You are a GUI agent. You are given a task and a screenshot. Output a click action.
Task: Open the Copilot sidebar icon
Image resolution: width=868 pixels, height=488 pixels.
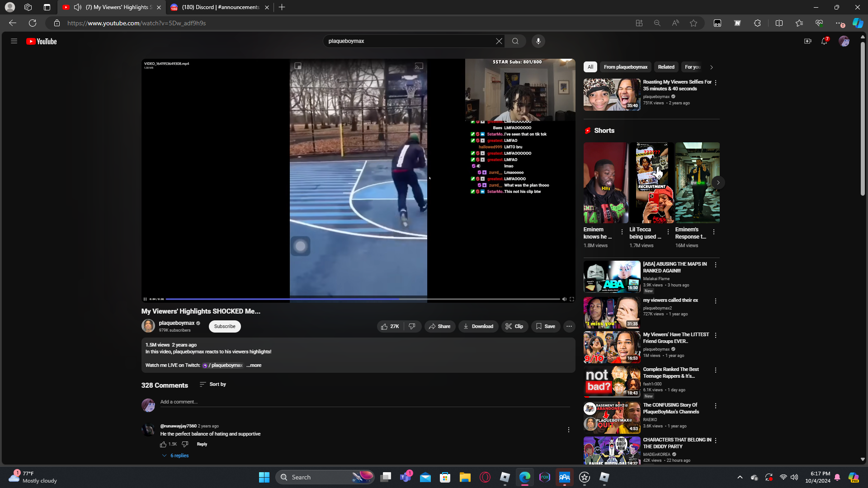pos(858,23)
